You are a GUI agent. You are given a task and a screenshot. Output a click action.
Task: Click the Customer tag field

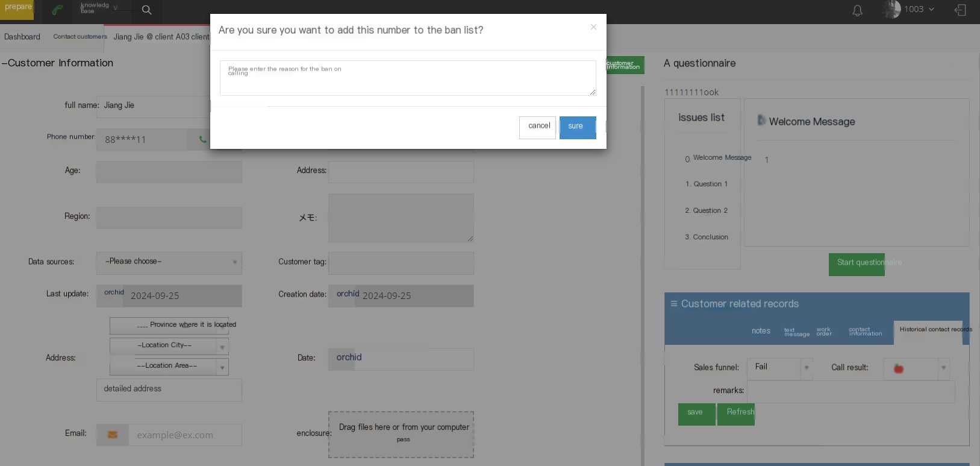click(401, 263)
